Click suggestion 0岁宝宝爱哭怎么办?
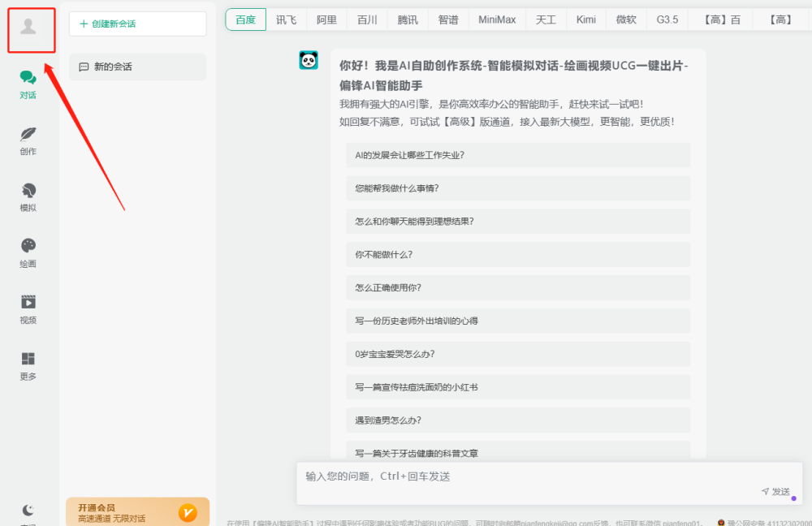Screen dimensions: 812x526 (x=518, y=354)
